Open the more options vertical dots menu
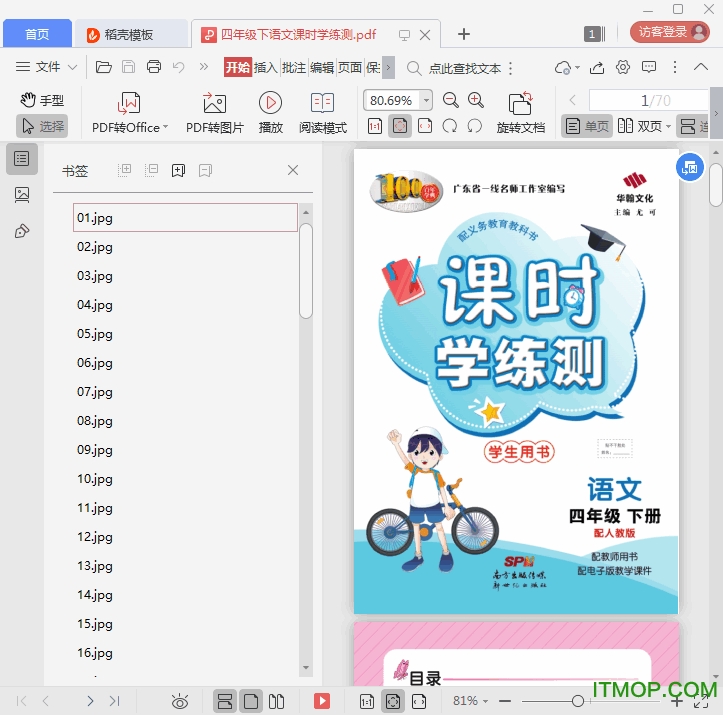The image size is (723, 715). 675,67
